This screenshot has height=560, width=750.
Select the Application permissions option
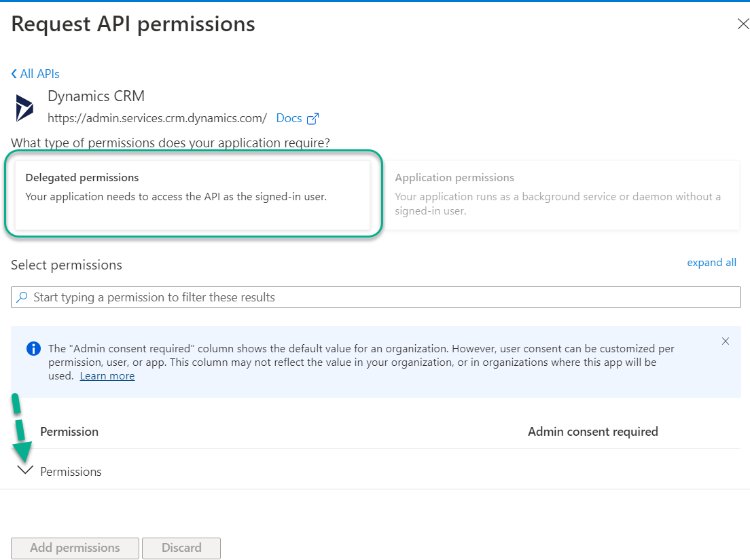coord(564,195)
